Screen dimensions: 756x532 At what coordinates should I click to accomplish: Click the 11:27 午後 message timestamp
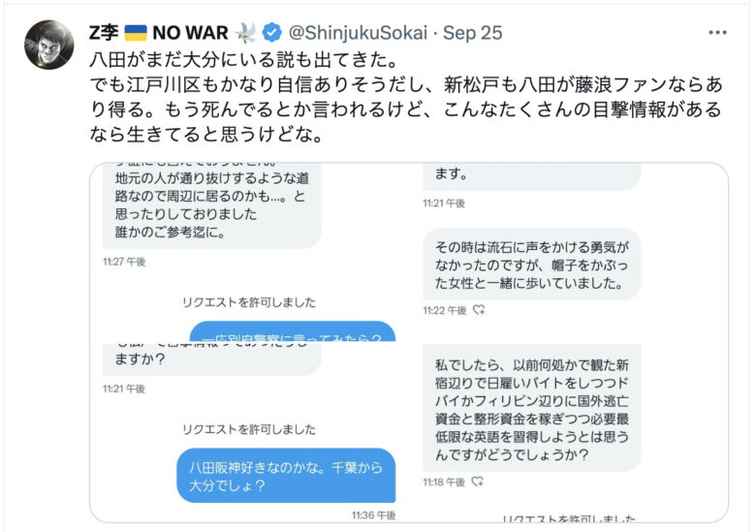[x=124, y=262]
